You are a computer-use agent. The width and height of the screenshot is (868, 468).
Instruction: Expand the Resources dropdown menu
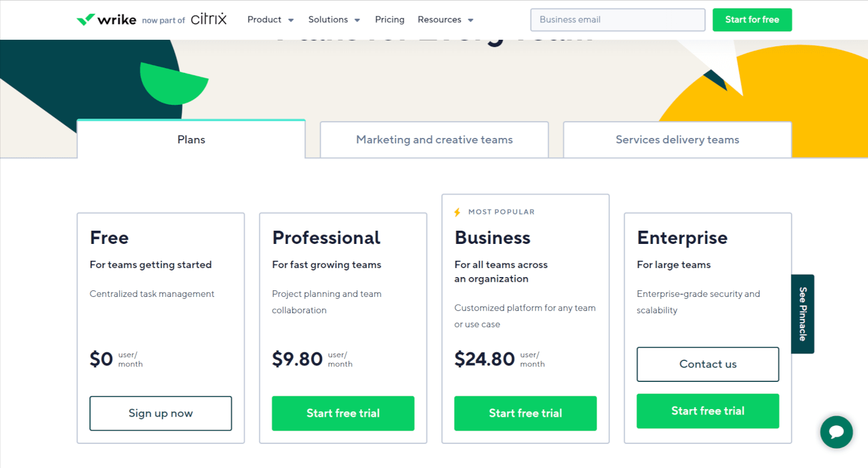[x=445, y=20]
